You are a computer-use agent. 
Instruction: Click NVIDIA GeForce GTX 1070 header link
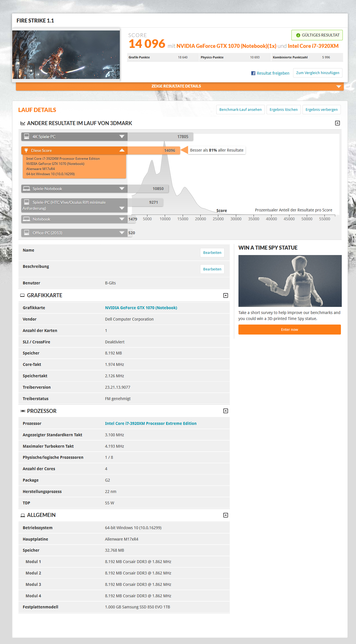226,46
